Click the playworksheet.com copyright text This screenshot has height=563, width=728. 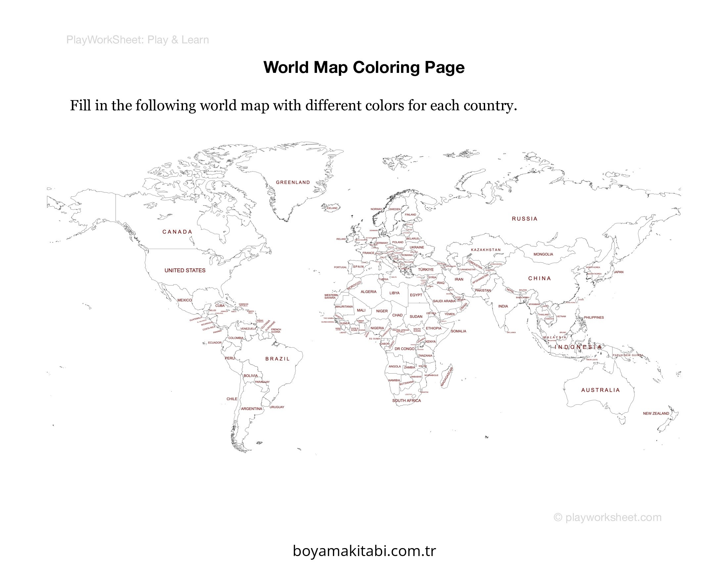[607, 517]
